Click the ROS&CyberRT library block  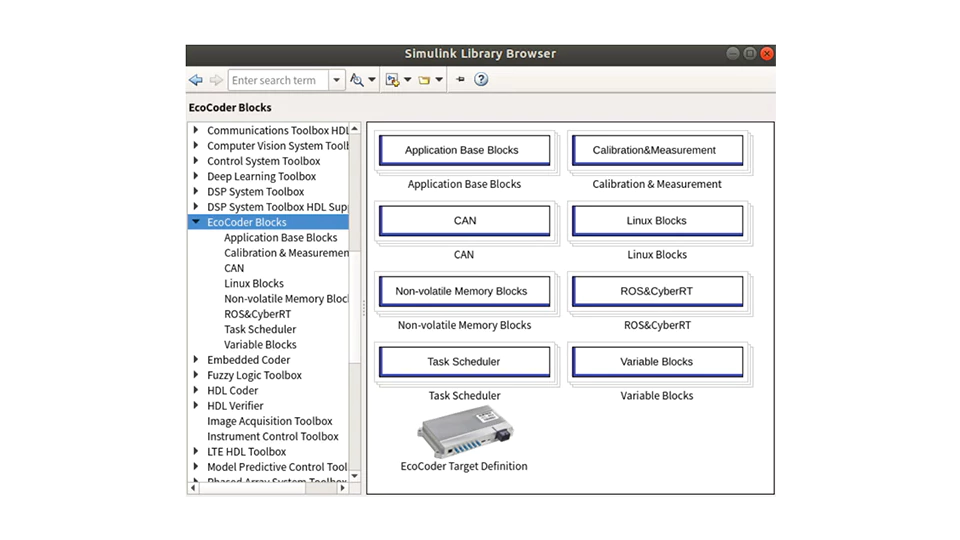tap(658, 291)
